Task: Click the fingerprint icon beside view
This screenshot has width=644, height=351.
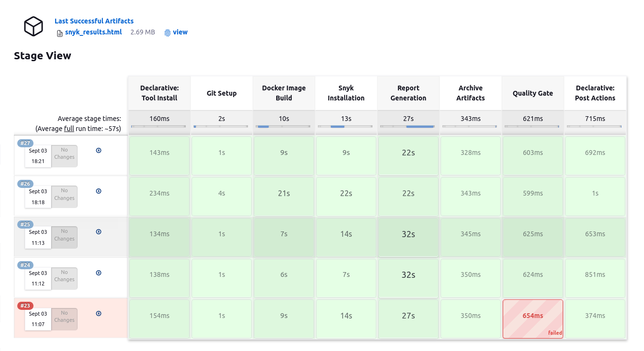Action: pyautogui.click(x=168, y=33)
